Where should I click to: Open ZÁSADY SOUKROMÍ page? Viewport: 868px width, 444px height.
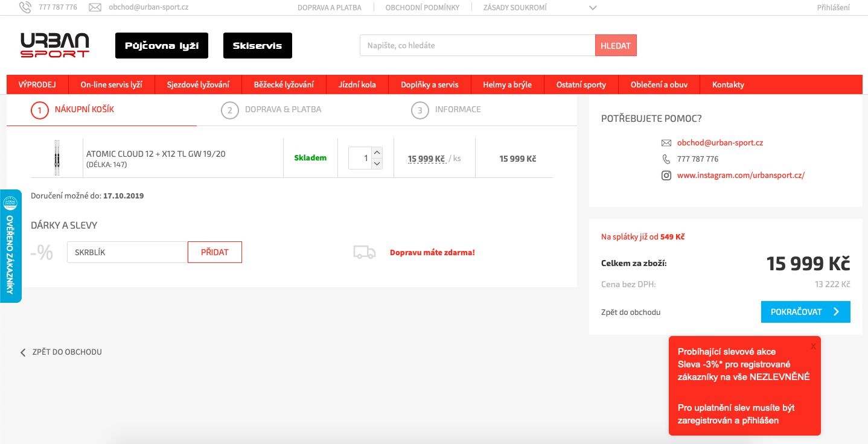[515, 8]
